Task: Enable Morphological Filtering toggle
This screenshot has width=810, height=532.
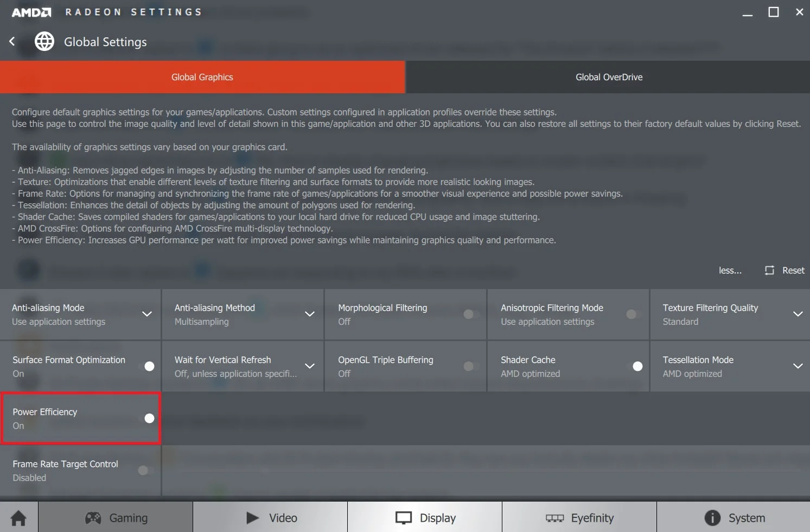Action: tap(471, 314)
